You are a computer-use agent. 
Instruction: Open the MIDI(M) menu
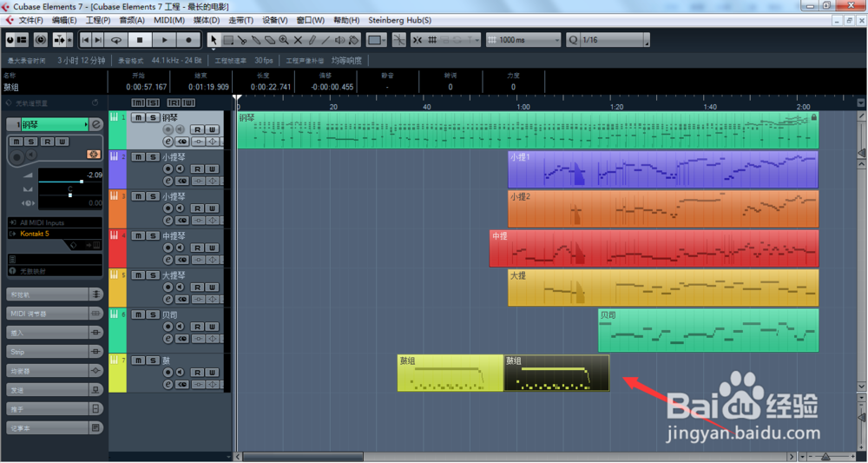[x=169, y=20]
